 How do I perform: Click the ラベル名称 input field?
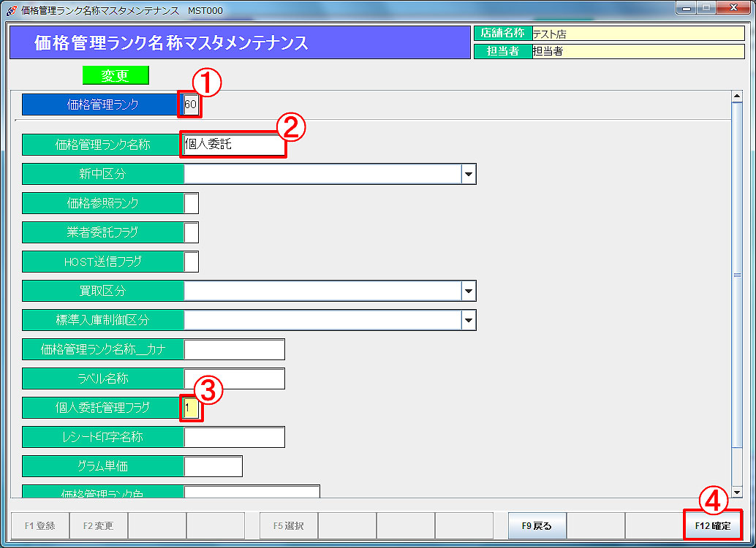coord(234,378)
